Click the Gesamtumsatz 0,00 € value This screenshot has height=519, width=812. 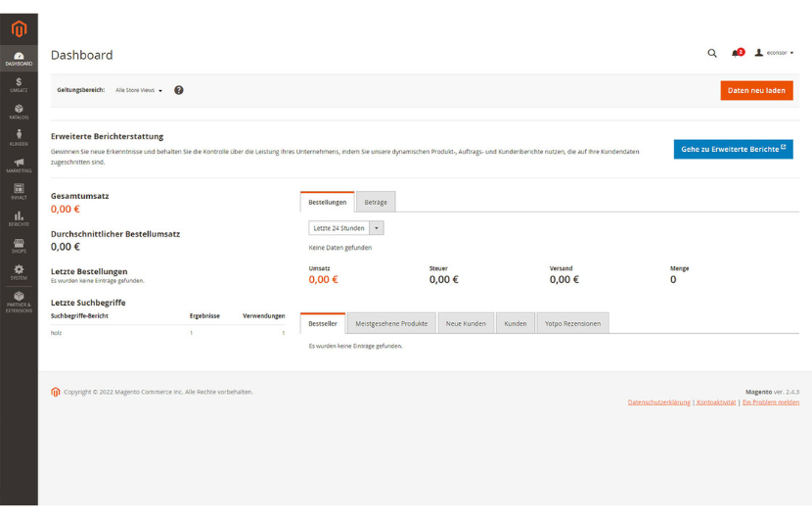[66, 209]
